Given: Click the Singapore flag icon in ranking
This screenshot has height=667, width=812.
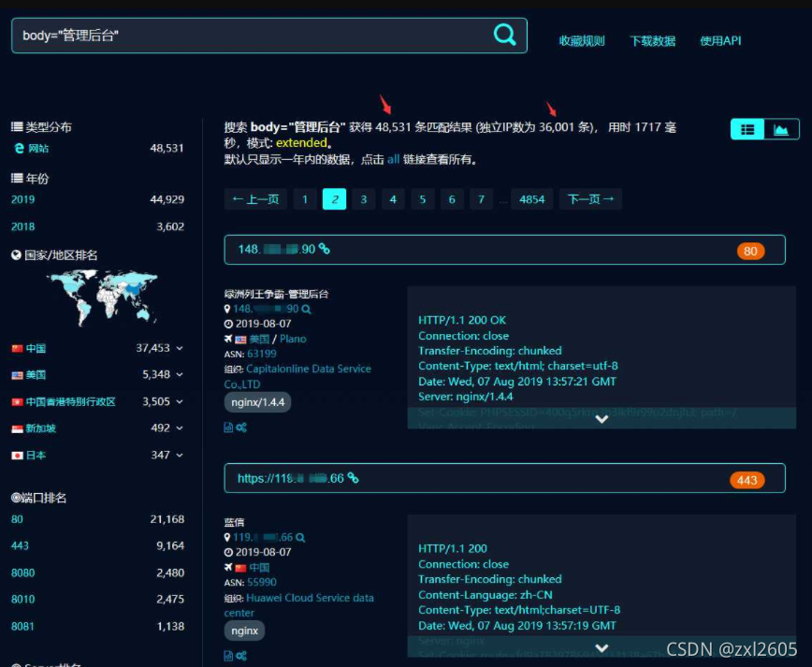Looking at the screenshot, I should [17, 428].
